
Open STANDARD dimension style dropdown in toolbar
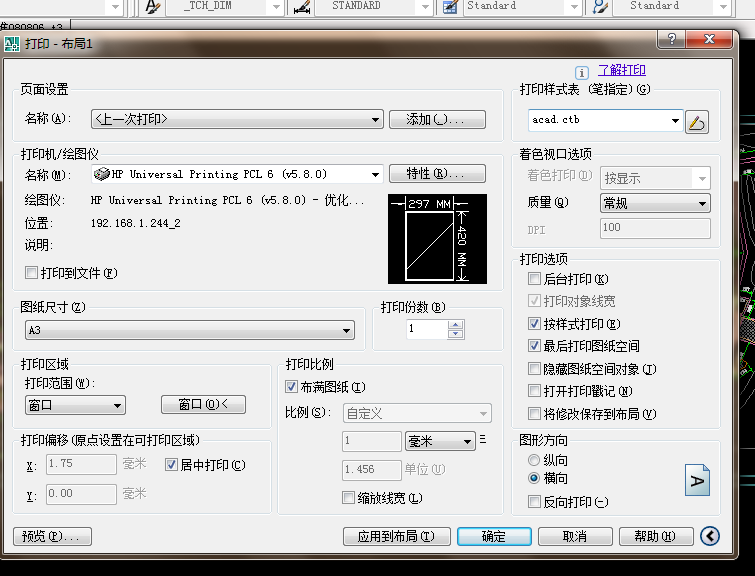point(373,6)
